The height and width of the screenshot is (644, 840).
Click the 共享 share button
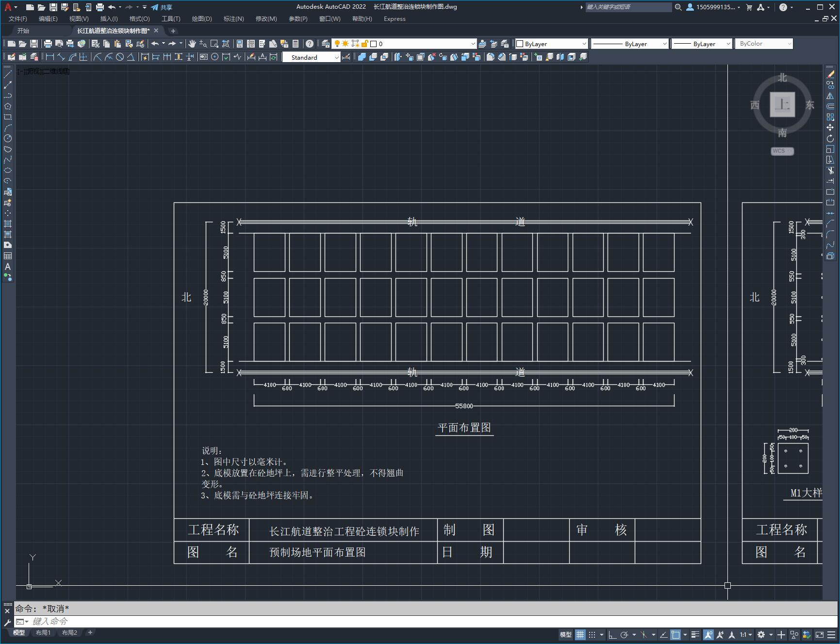(162, 7)
